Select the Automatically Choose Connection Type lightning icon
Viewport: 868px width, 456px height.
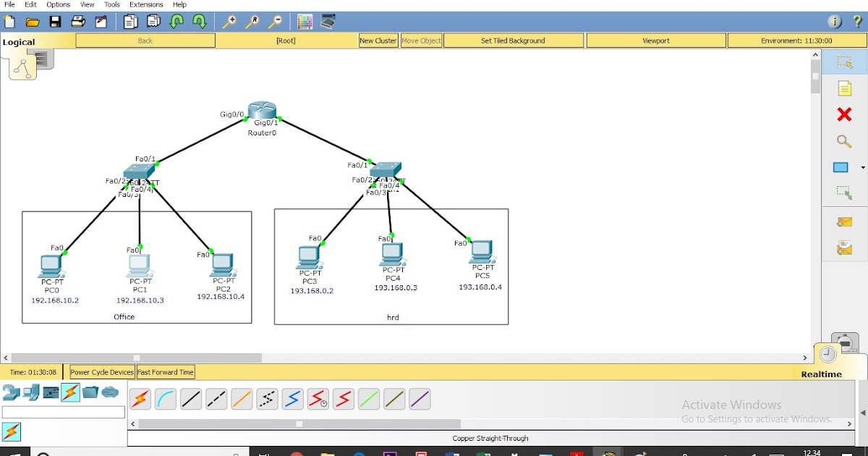click(x=140, y=398)
